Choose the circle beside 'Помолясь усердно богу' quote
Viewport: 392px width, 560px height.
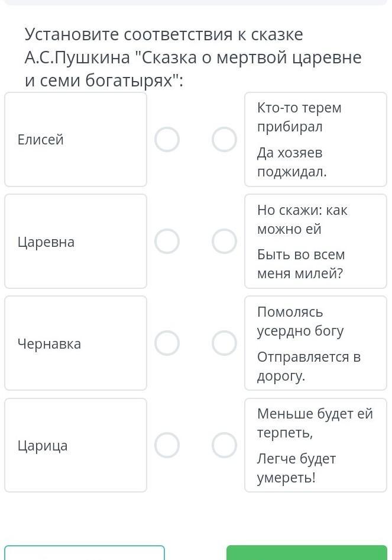click(224, 343)
